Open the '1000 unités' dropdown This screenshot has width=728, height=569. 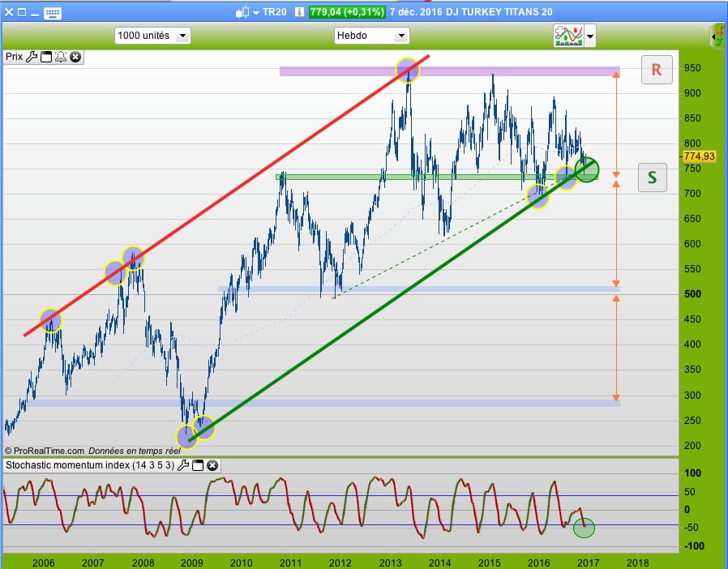coord(152,36)
